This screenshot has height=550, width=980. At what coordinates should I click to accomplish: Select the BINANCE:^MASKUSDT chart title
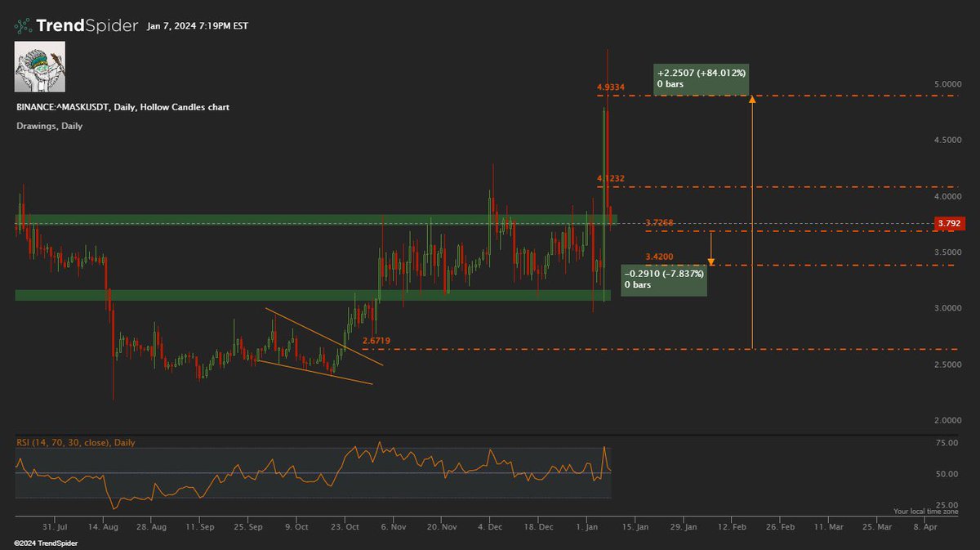(x=123, y=107)
